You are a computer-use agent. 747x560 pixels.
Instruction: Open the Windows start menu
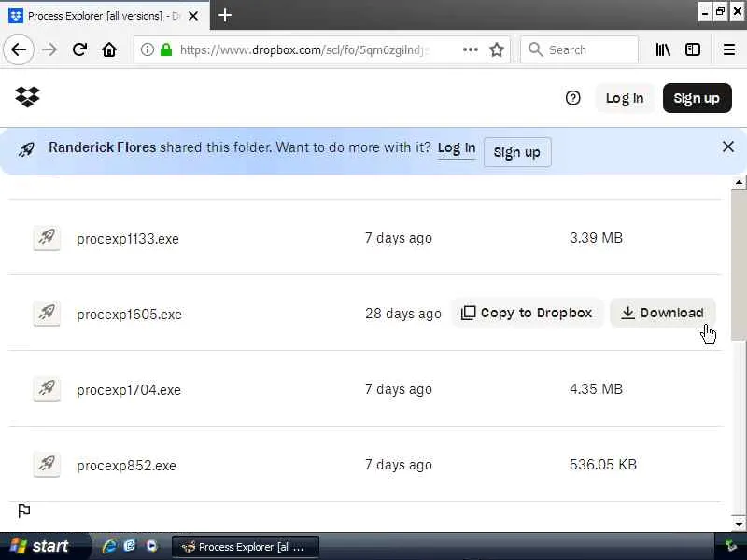click(x=41, y=546)
